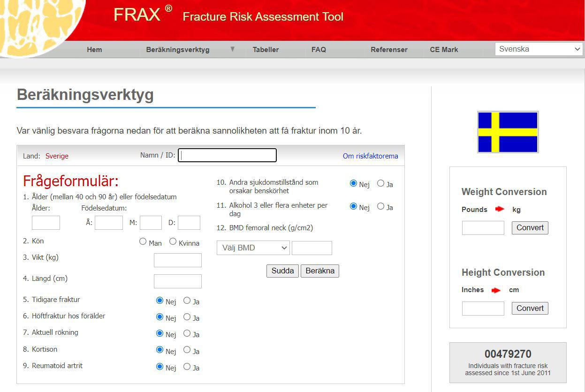Click the Ålder input field

[46, 222]
